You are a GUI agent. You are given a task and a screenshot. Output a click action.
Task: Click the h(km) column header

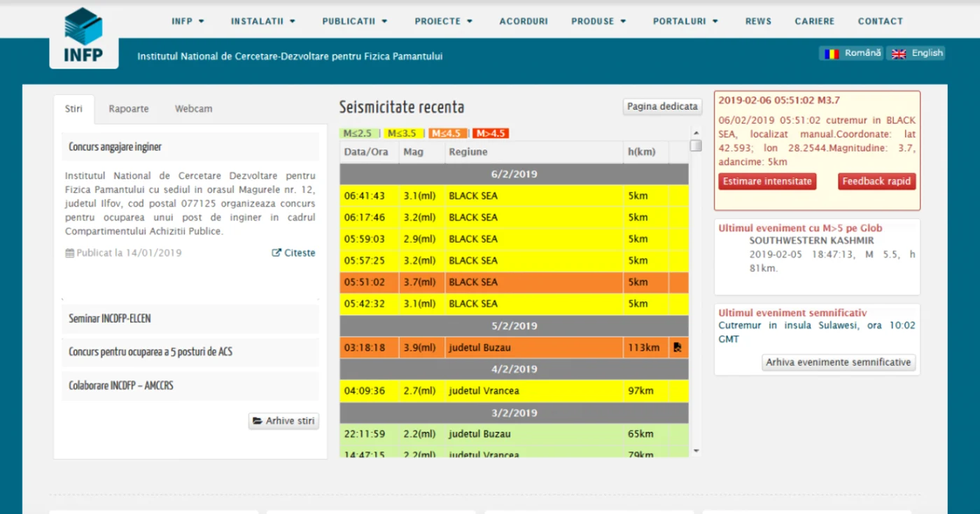tap(646, 152)
